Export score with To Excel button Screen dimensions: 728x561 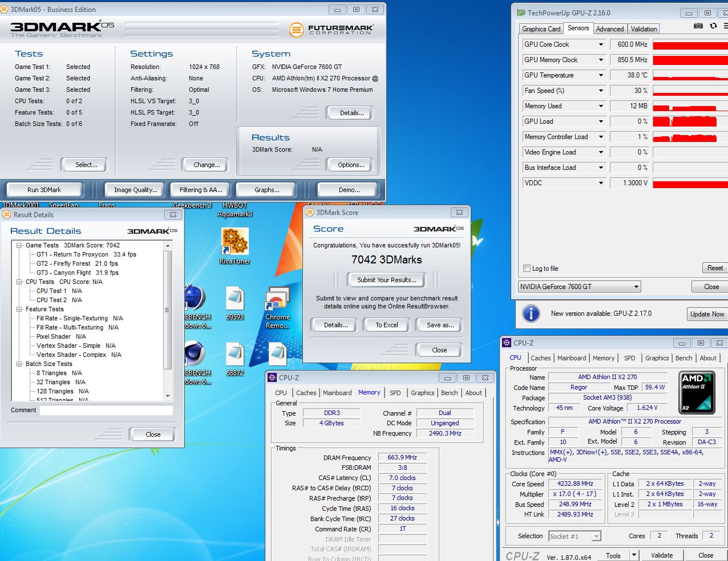coord(386,325)
